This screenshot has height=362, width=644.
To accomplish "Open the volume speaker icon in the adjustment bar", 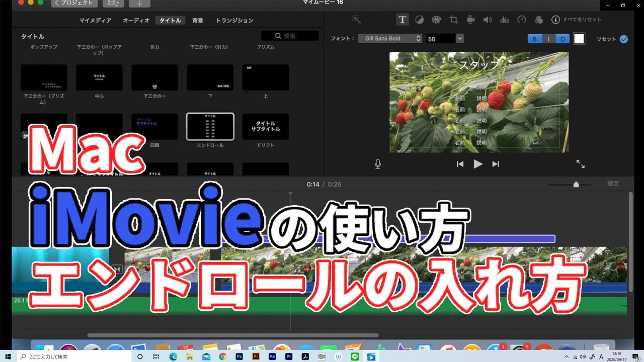I will 487,20.
